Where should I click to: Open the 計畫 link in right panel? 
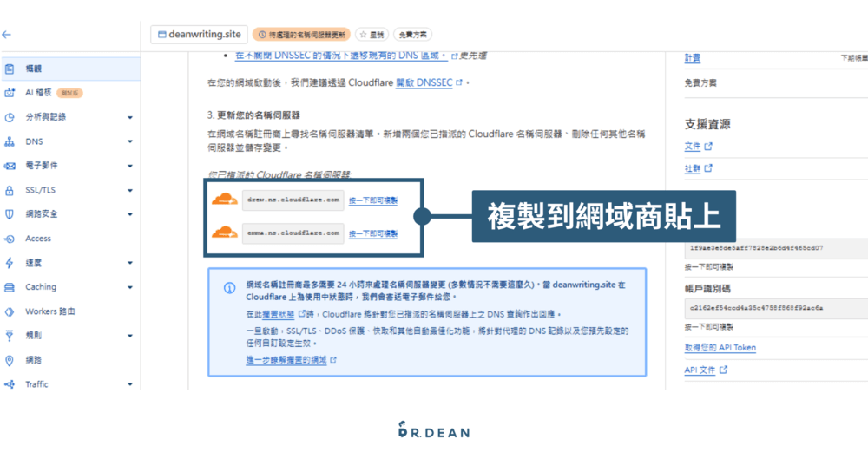click(x=693, y=57)
